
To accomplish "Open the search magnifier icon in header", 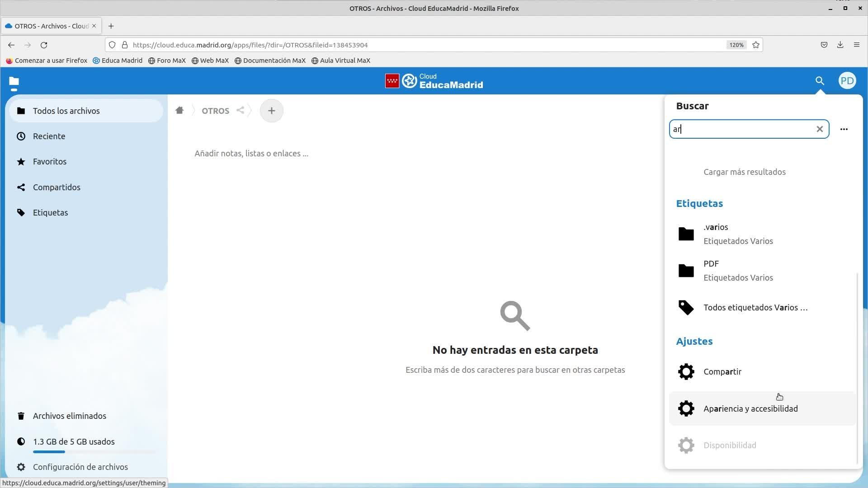I will [820, 81].
